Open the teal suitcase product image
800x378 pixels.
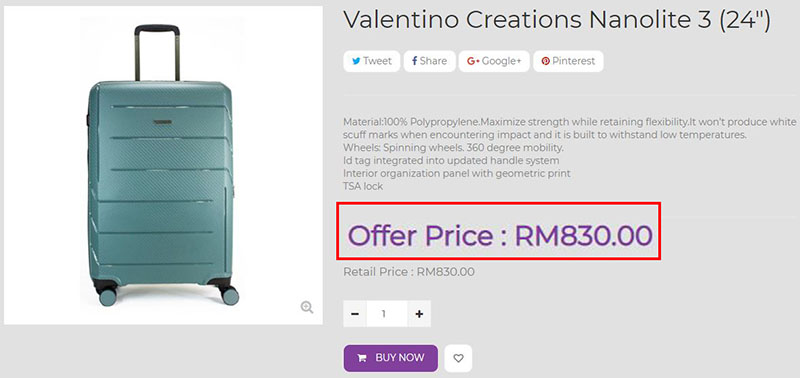(163, 165)
